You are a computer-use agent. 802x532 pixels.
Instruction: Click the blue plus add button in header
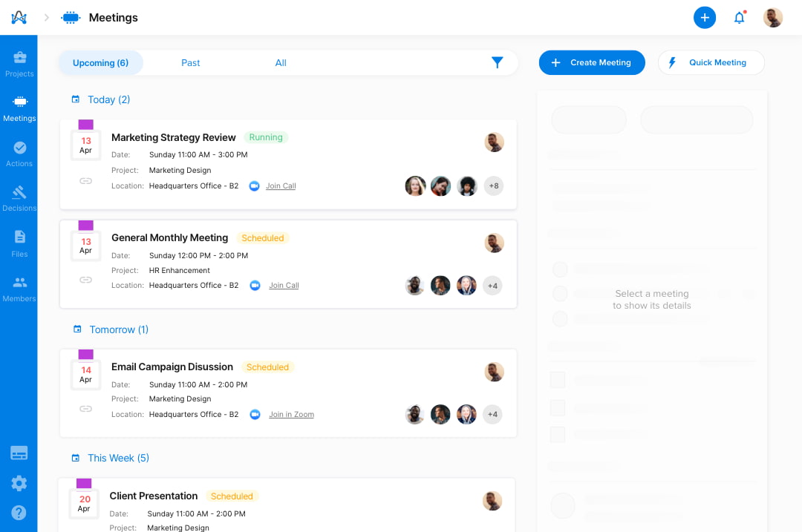[x=704, y=17]
